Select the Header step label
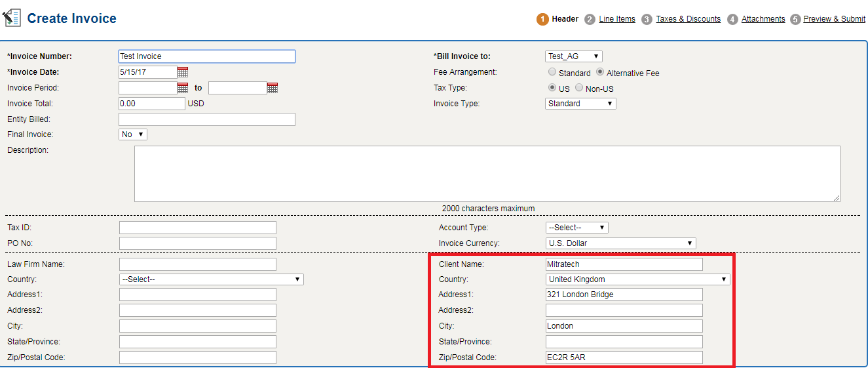 click(x=565, y=19)
